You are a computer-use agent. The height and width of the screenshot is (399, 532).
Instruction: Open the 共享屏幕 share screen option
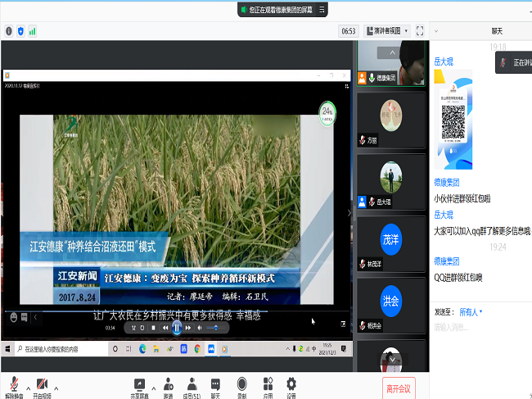[139, 388]
